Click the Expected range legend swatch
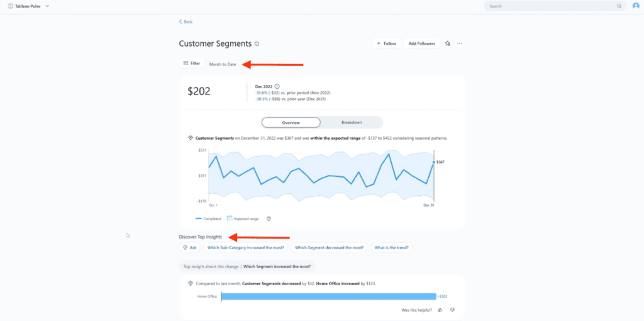Image resolution: width=644 pixels, height=321 pixels. click(230, 218)
